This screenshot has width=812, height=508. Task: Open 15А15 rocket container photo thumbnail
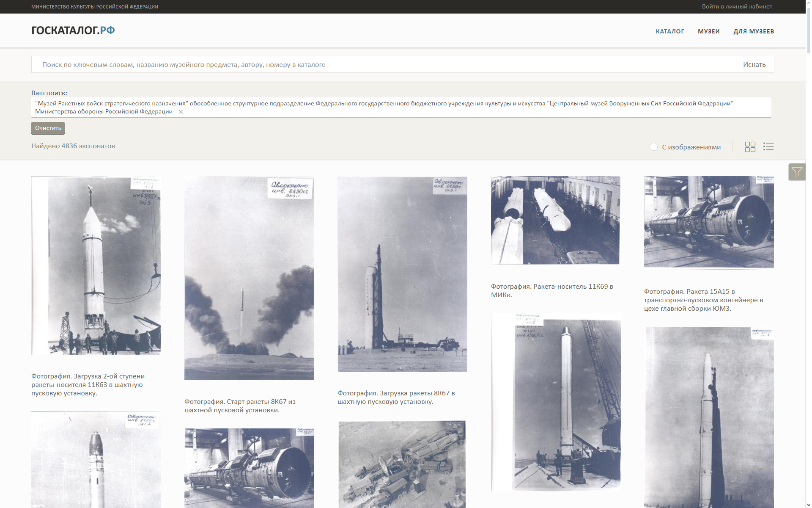point(709,222)
